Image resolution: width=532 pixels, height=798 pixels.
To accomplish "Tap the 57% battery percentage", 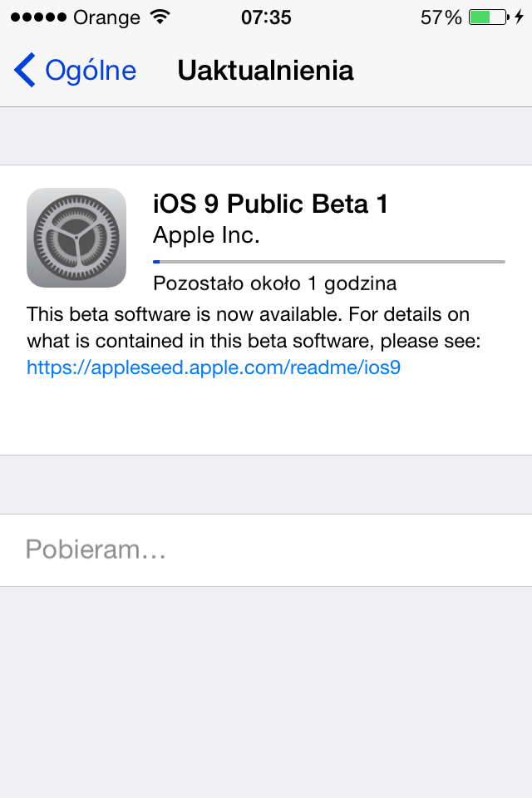I will pos(441,17).
